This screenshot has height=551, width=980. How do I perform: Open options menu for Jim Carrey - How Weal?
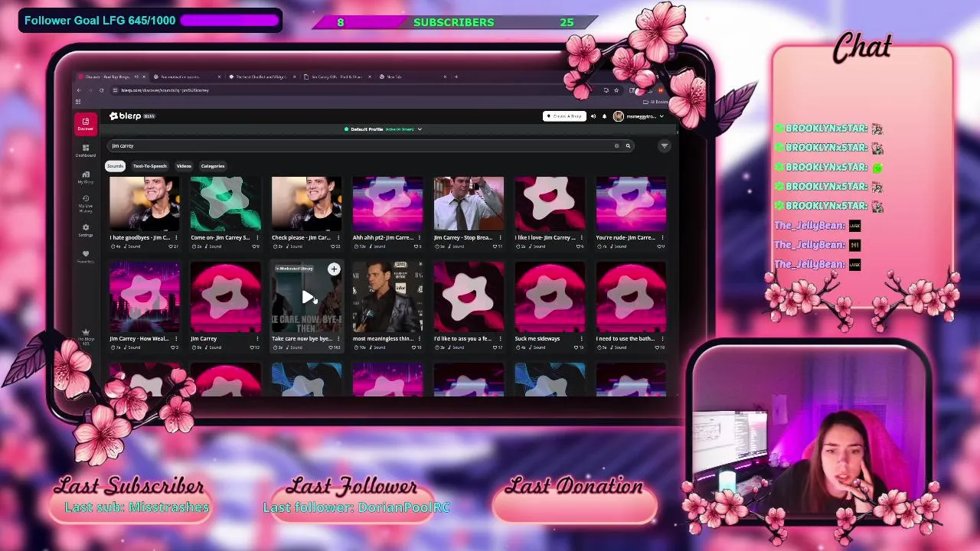click(176, 338)
